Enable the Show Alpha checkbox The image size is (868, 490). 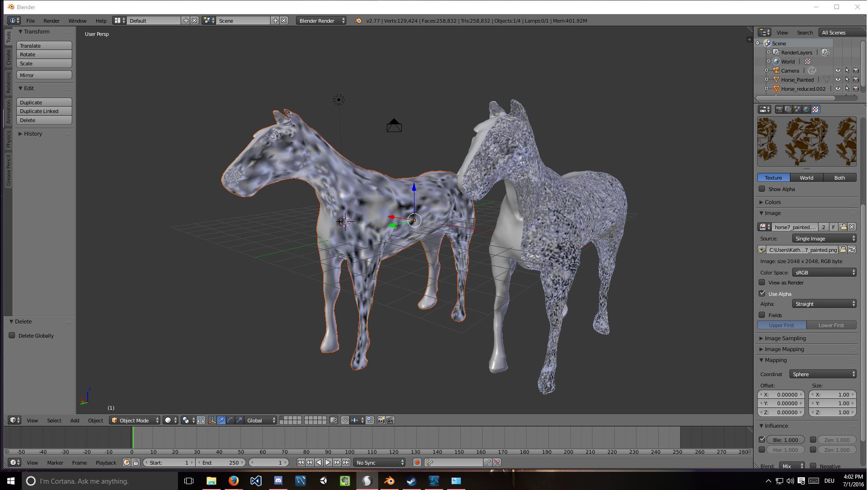click(762, 189)
